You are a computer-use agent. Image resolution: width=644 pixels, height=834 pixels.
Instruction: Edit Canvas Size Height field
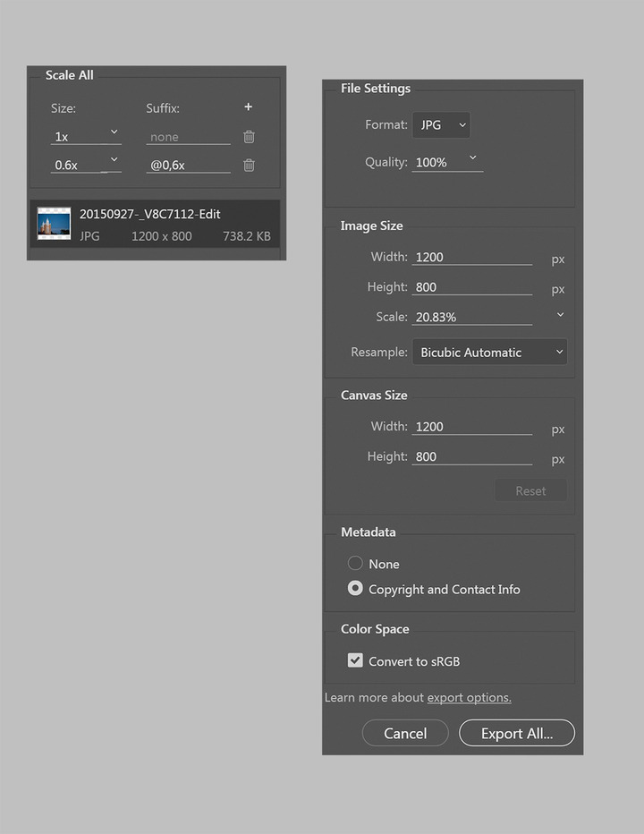coord(471,457)
